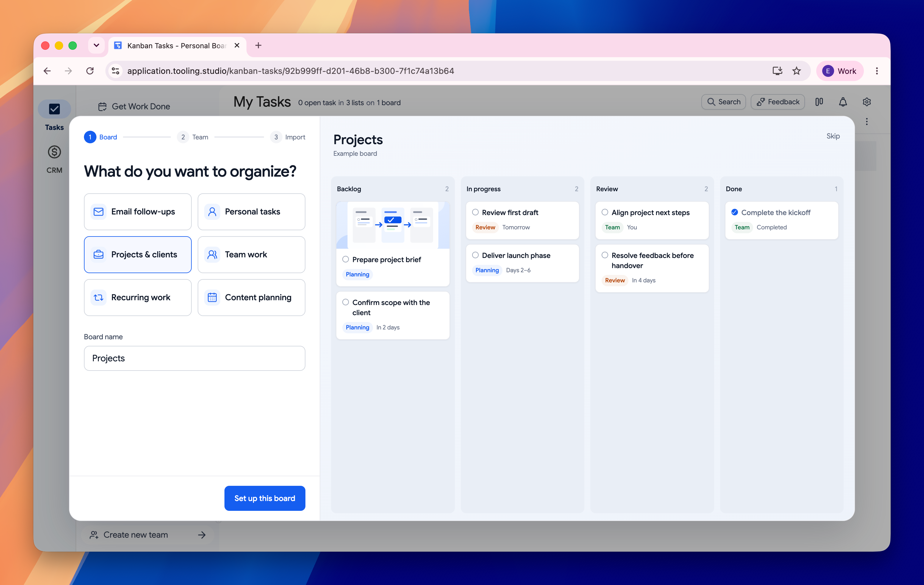924x585 pixels.
Task: Open the notifications bell
Action: [843, 102]
